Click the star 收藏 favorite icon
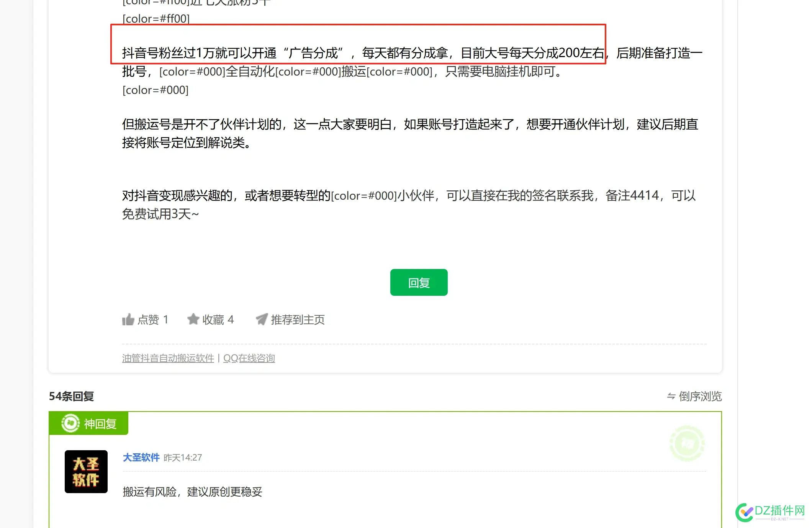The height and width of the screenshot is (528, 812). coord(193,319)
